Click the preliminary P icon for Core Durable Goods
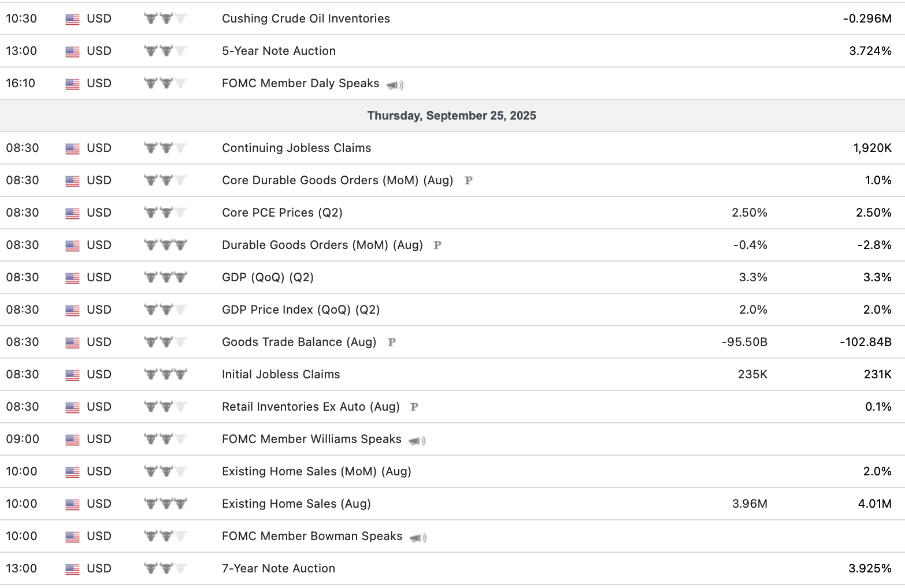 (469, 180)
